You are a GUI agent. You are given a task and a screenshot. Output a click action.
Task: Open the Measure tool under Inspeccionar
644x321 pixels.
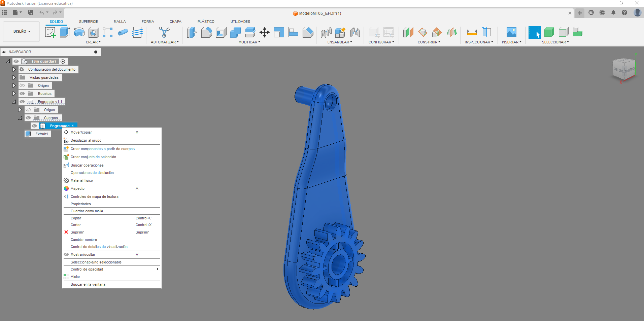point(472,32)
